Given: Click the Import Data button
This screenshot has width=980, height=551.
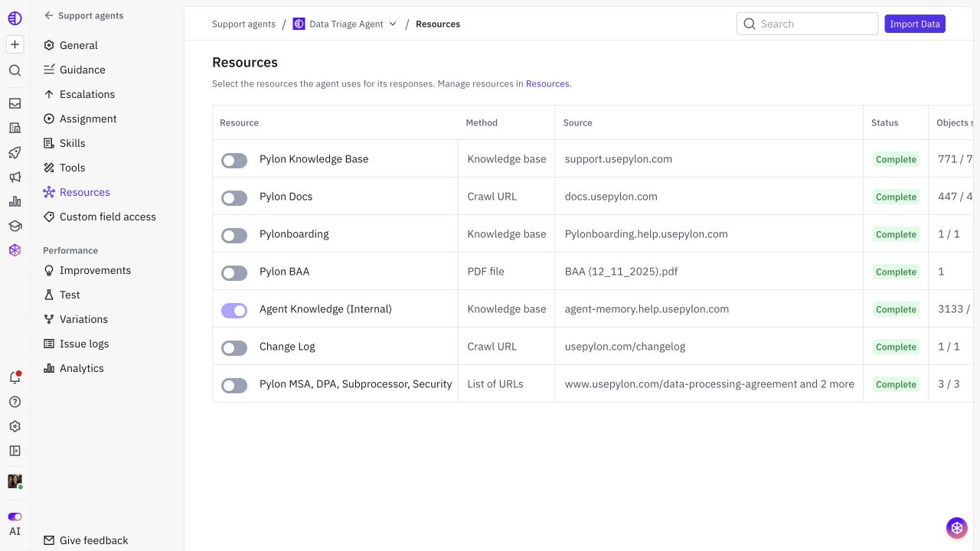Looking at the screenshot, I should (x=915, y=24).
